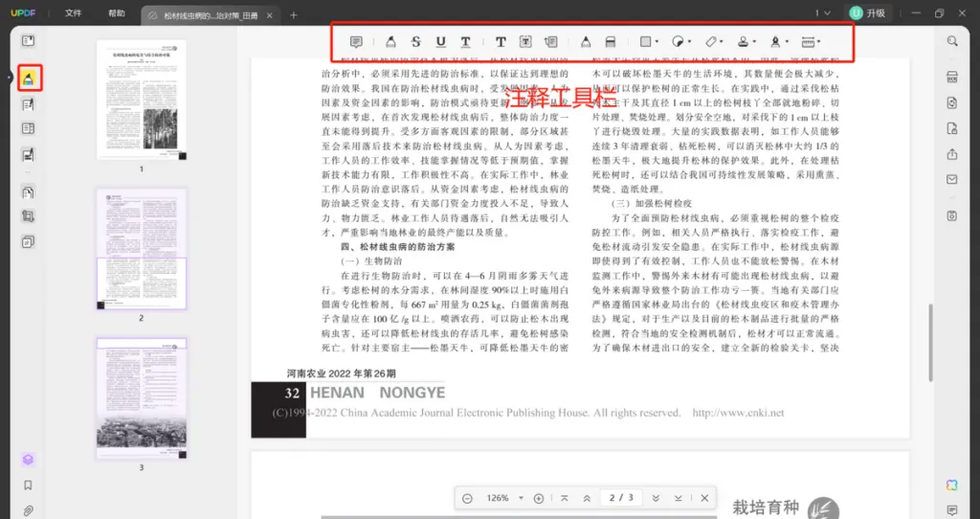Expand the tag tool dropdown arrow

722,42
